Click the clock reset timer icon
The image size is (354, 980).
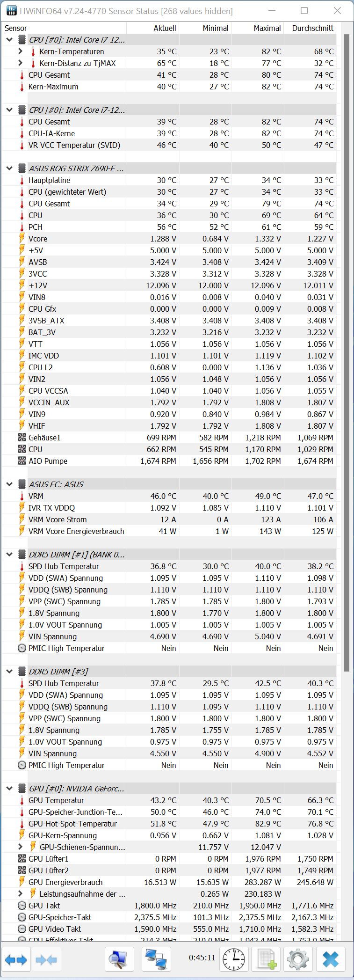tap(234, 960)
